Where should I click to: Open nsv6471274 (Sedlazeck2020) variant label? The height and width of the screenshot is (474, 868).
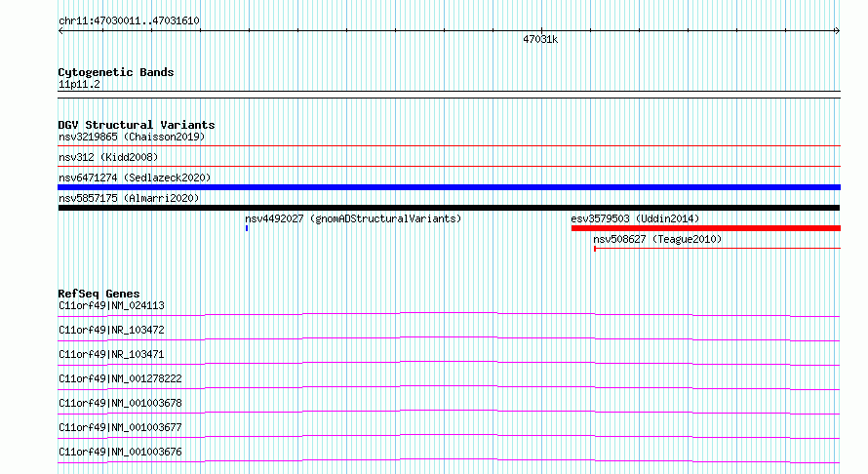135,178
